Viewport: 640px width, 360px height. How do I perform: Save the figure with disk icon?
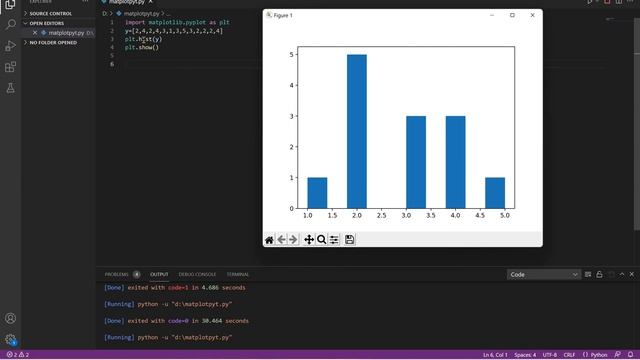tap(349, 240)
